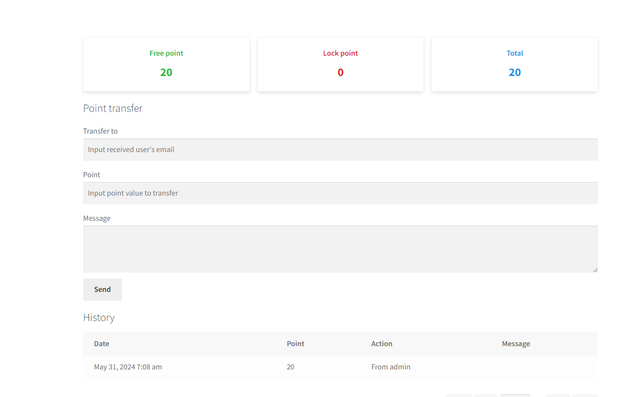This screenshot has height=397, width=640.
Task: Select the Total points card
Action: coord(515,64)
